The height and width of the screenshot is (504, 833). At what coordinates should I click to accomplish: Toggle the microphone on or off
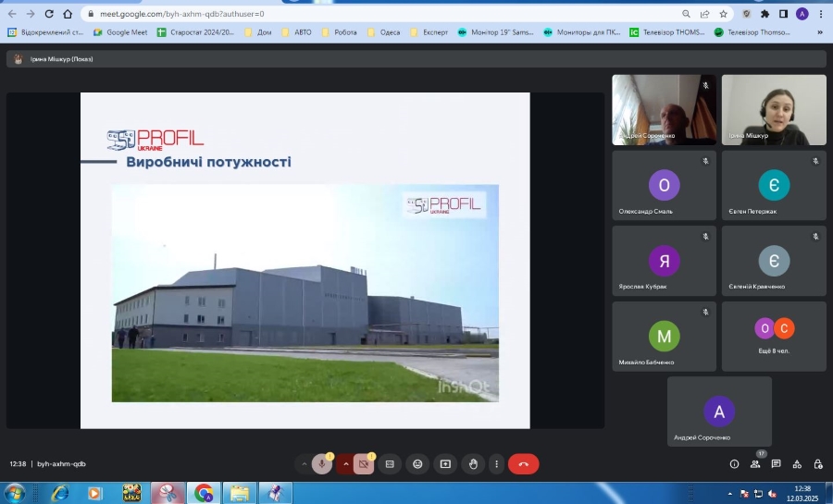(322, 464)
